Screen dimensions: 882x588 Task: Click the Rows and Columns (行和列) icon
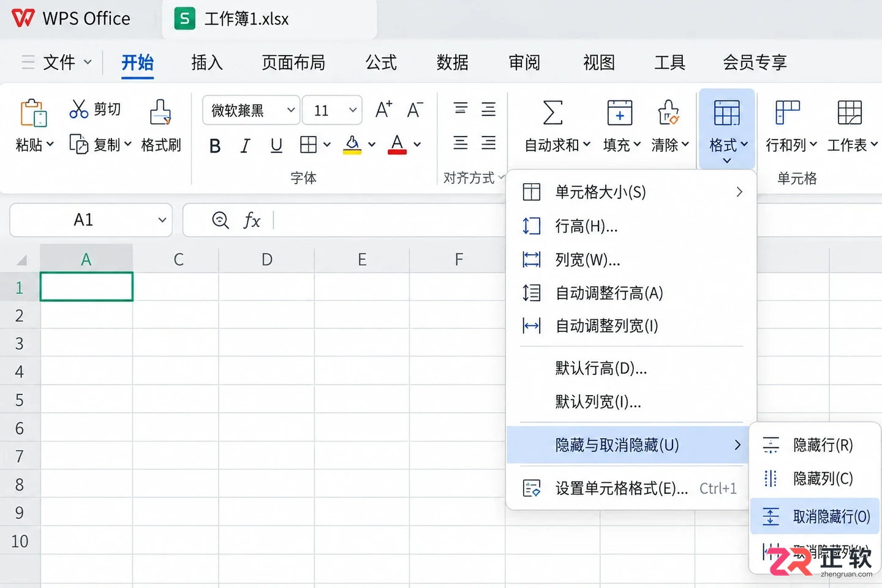tap(788, 113)
